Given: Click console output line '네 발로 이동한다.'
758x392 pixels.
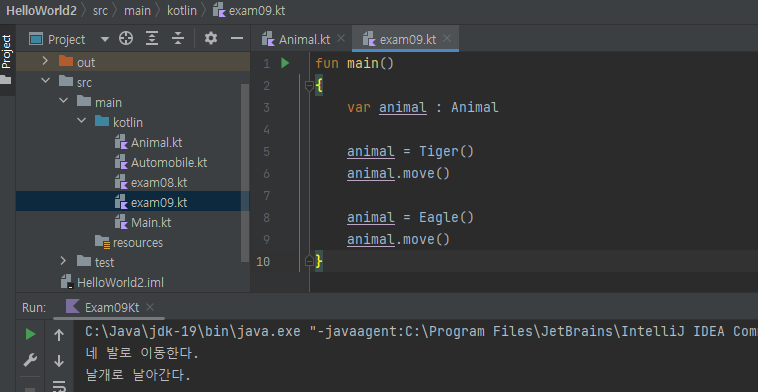Looking at the screenshot, I should [x=142, y=353].
